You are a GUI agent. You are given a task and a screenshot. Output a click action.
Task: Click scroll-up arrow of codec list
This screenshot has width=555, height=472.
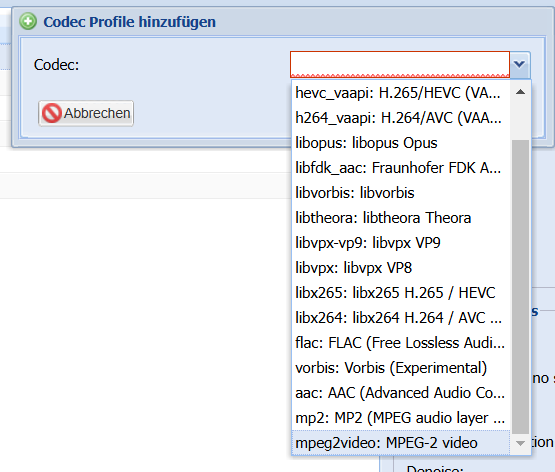click(520, 92)
